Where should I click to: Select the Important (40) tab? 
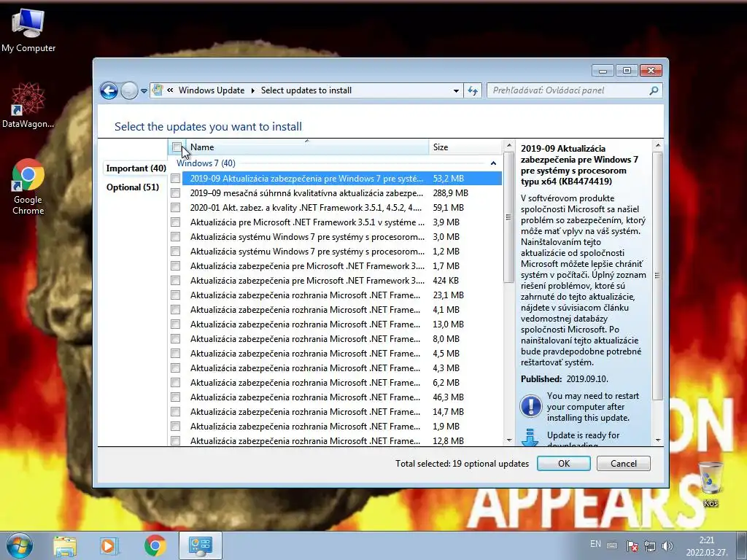click(136, 168)
